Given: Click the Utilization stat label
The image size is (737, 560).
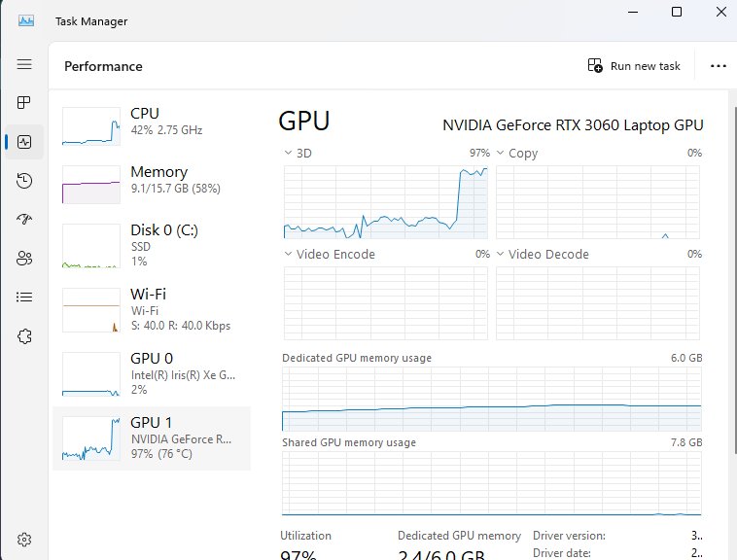Looking at the screenshot, I should [305, 536].
